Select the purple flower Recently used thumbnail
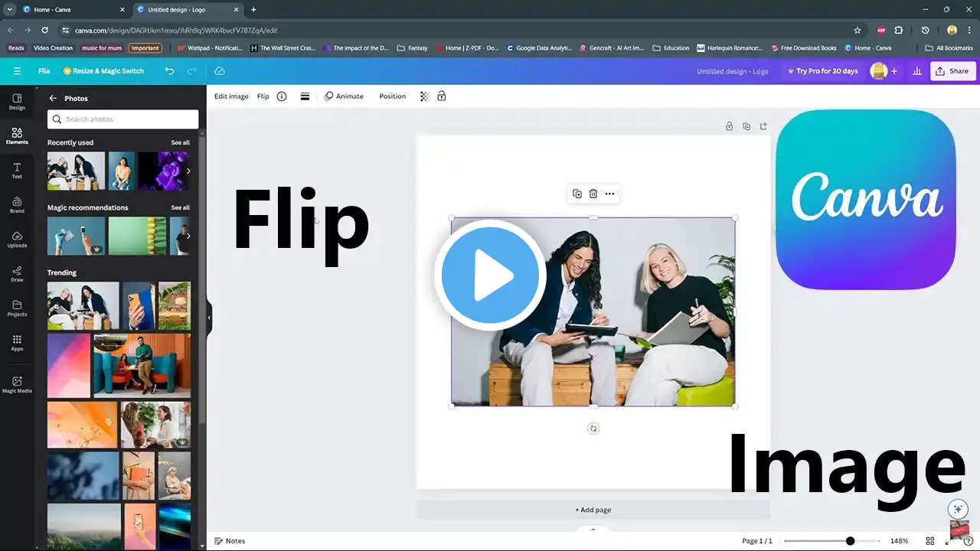This screenshot has width=980, height=551. (162, 171)
